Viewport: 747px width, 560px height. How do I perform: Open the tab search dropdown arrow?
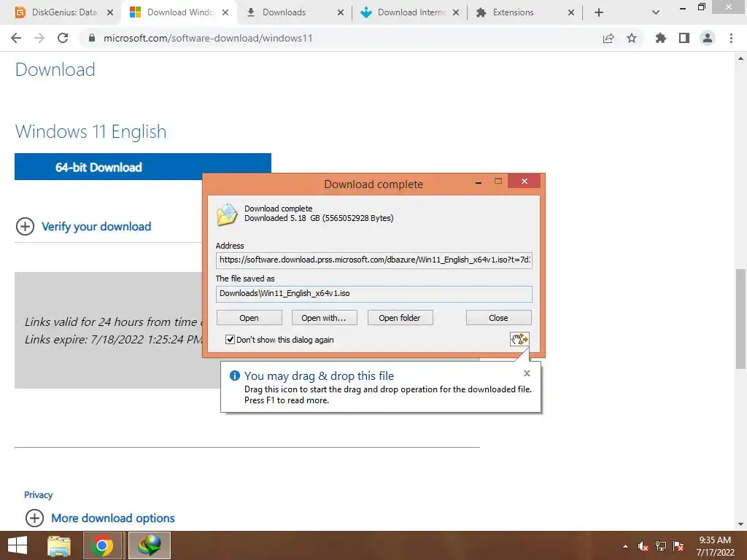pos(656,12)
